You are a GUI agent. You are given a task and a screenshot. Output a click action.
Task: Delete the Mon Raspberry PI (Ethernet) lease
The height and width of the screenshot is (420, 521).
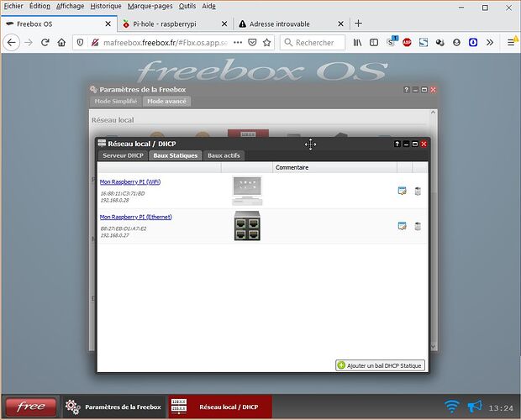click(x=418, y=226)
